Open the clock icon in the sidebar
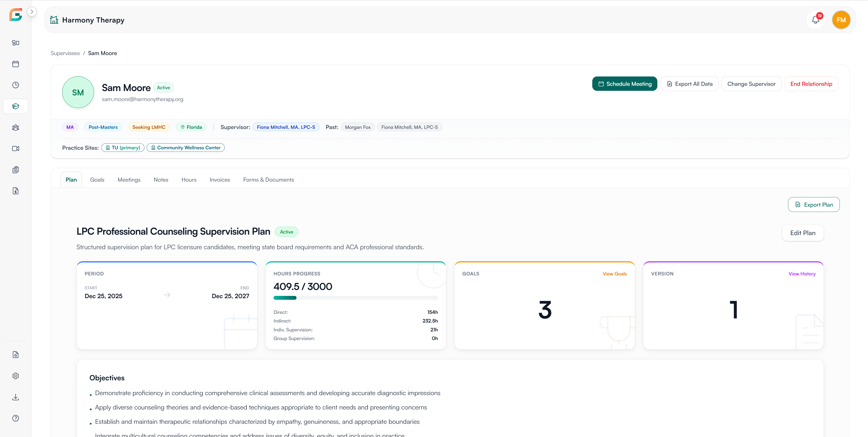This screenshot has width=868, height=437. (15, 85)
